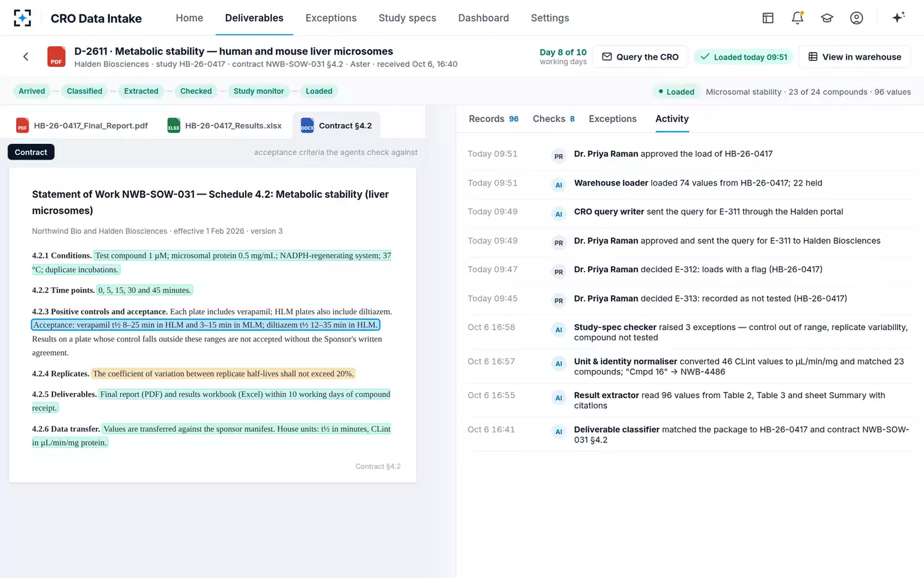
Task: Select the Study monitor pipeline stage
Action: click(259, 91)
